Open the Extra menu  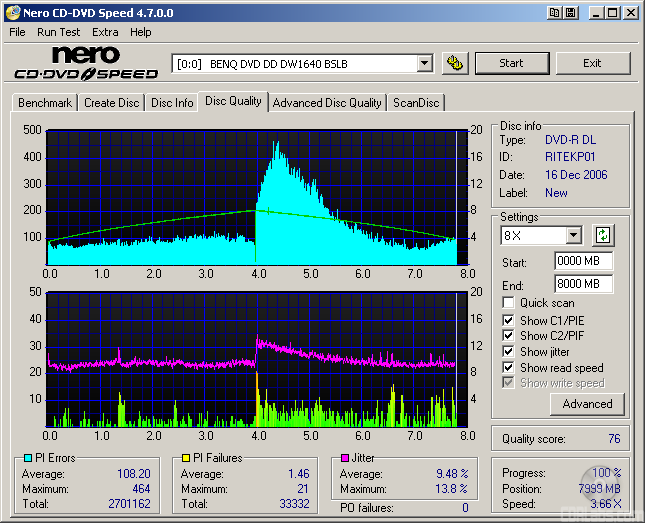click(x=105, y=32)
